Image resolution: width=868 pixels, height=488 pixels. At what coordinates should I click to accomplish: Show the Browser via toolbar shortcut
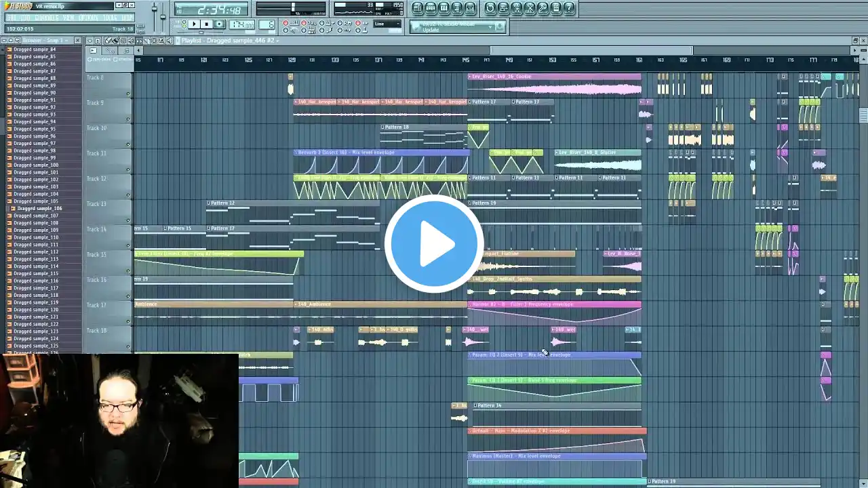pyautogui.click(x=457, y=8)
